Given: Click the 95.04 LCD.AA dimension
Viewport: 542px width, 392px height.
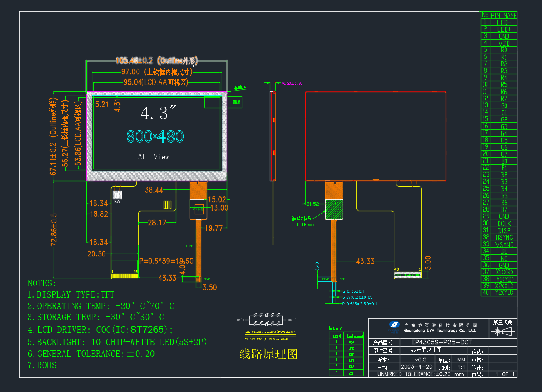Looking at the screenshot, I should click(156, 82).
